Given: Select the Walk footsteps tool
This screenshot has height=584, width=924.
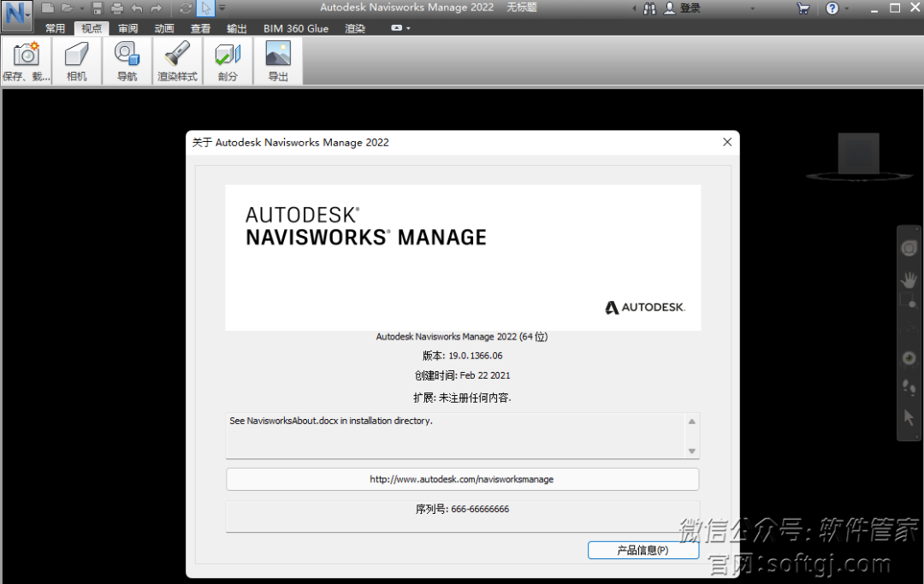Looking at the screenshot, I should coord(909,387).
